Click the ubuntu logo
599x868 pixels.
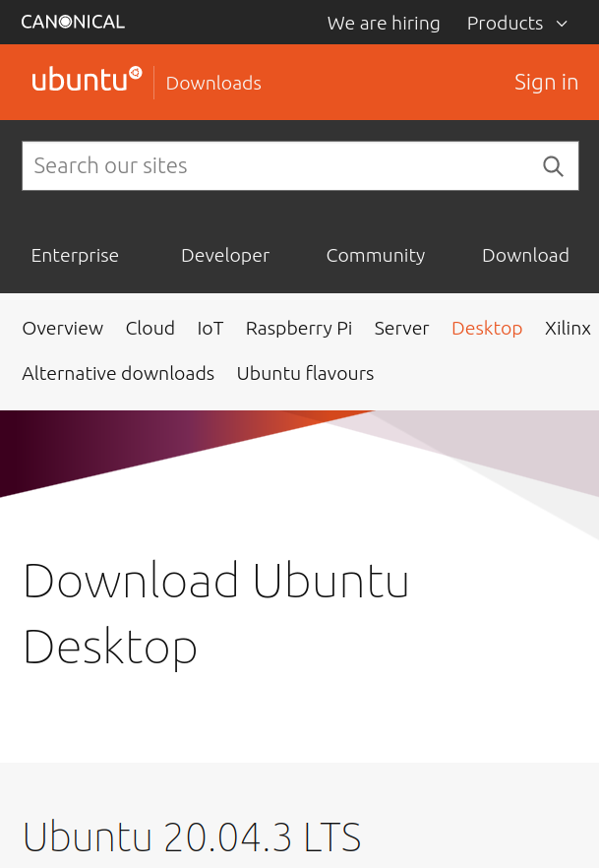(87, 79)
